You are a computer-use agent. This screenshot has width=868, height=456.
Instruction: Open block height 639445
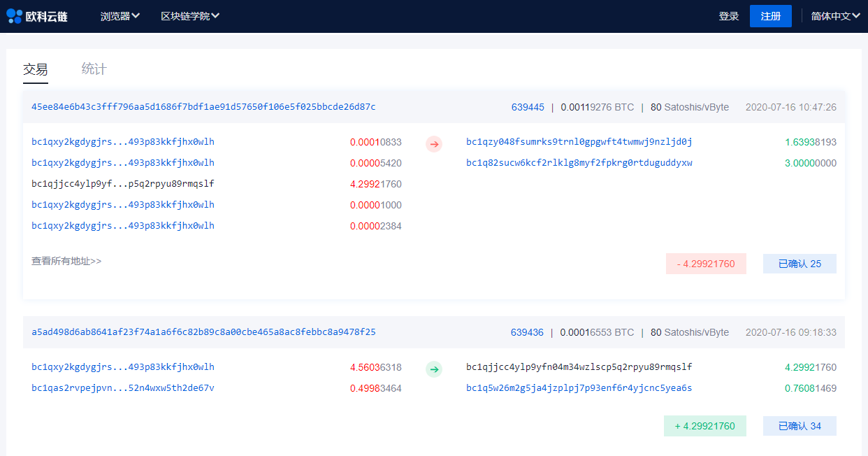coord(528,107)
